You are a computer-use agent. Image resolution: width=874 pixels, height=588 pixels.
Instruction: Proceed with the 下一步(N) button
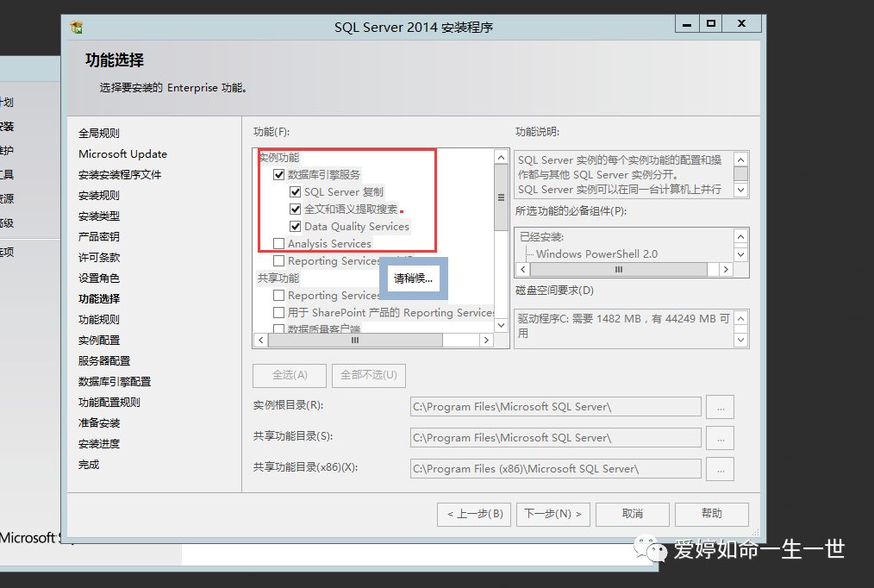pos(553,514)
